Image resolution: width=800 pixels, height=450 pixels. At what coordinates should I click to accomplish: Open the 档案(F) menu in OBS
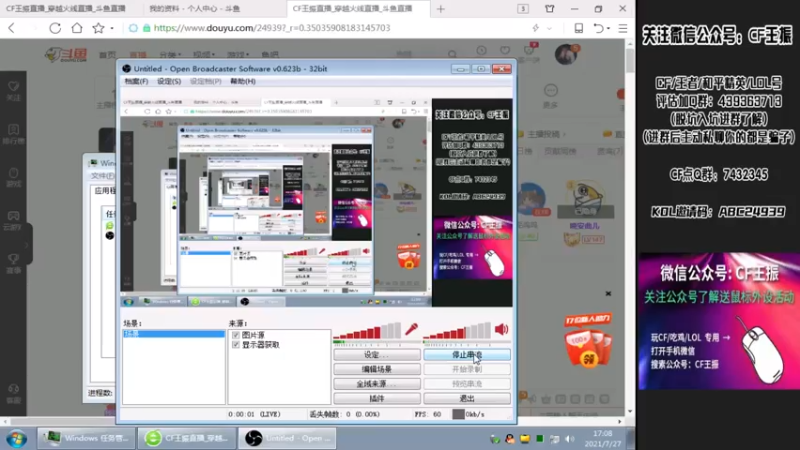click(x=136, y=81)
